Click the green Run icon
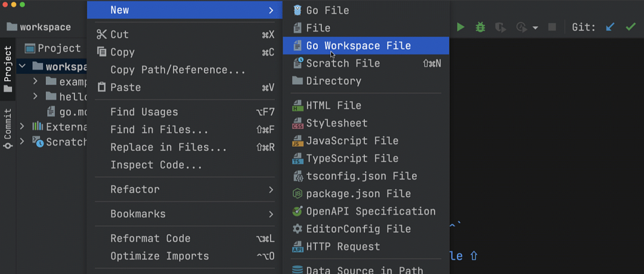Viewport: 644px width, 274px height. (460, 27)
